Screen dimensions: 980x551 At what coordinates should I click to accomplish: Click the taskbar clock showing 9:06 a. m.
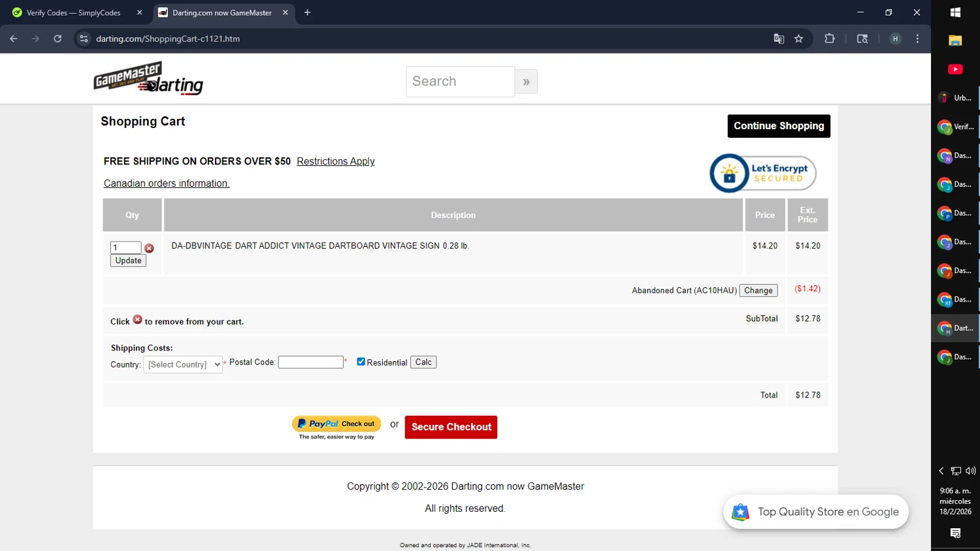955,501
